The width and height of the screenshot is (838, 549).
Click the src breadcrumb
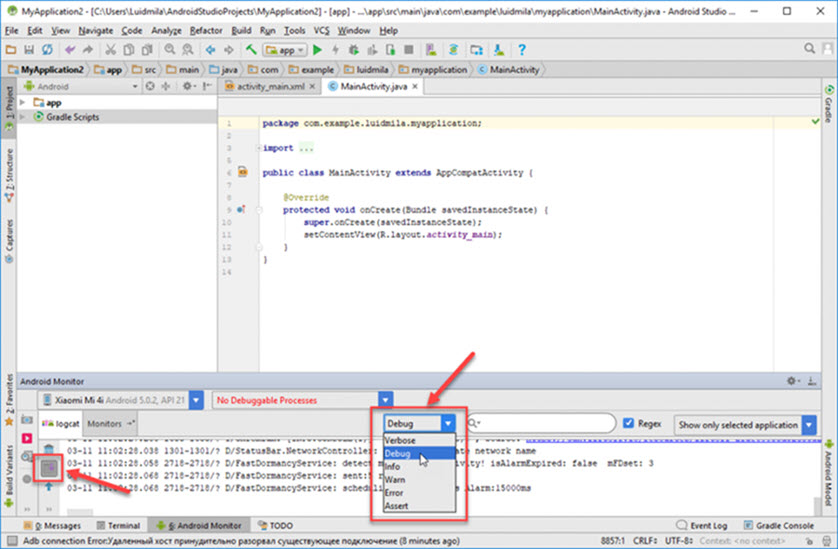[144, 69]
